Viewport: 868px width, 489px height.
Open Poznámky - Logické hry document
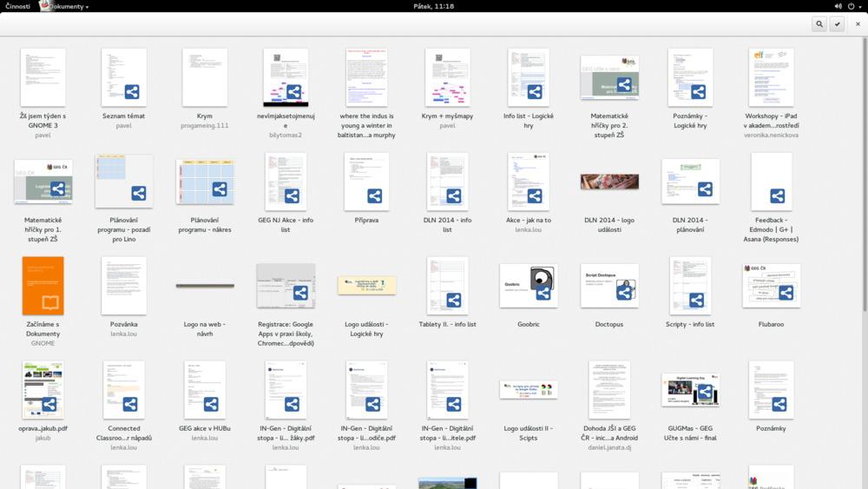pos(690,77)
